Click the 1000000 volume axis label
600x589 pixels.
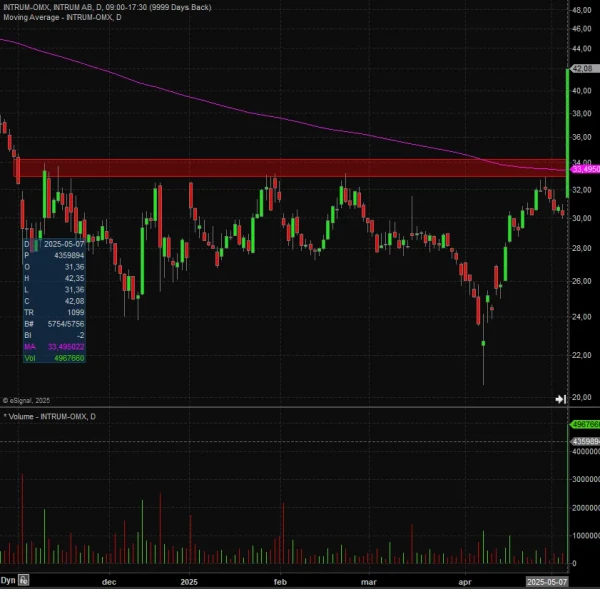click(x=586, y=536)
